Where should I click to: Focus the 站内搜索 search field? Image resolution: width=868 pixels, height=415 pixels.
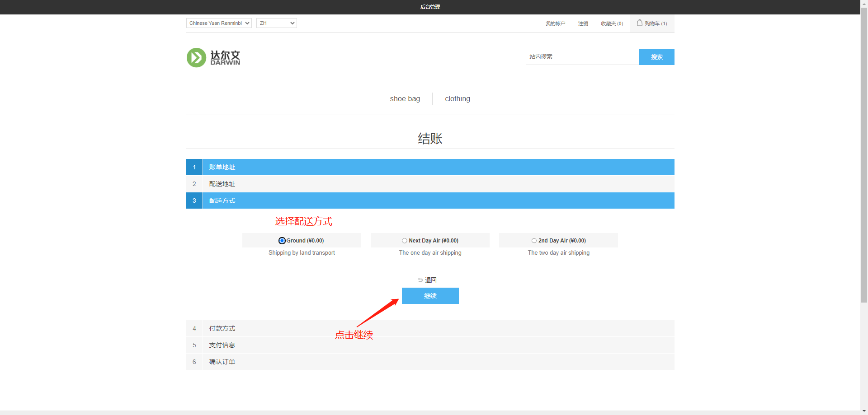pyautogui.click(x=582, y=57)
